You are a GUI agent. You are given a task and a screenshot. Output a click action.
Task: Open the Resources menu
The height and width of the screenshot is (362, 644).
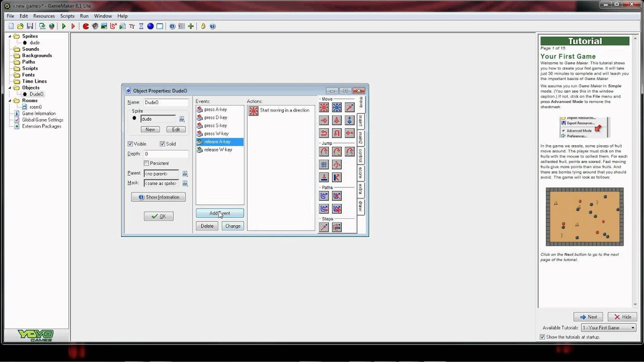[x=44, y=16]
